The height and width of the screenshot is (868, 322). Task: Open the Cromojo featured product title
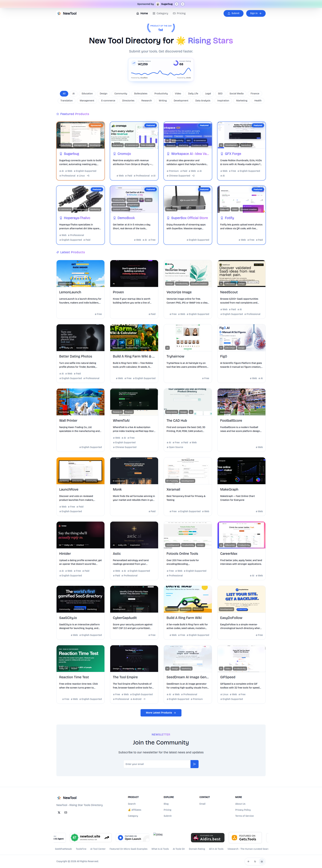(x=124, y=154)
